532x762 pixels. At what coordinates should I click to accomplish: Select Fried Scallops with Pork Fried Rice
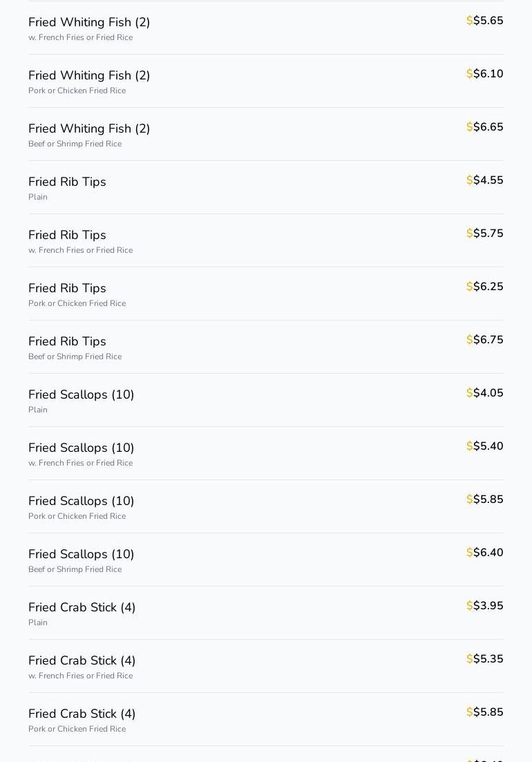click(x=81, y=502)
